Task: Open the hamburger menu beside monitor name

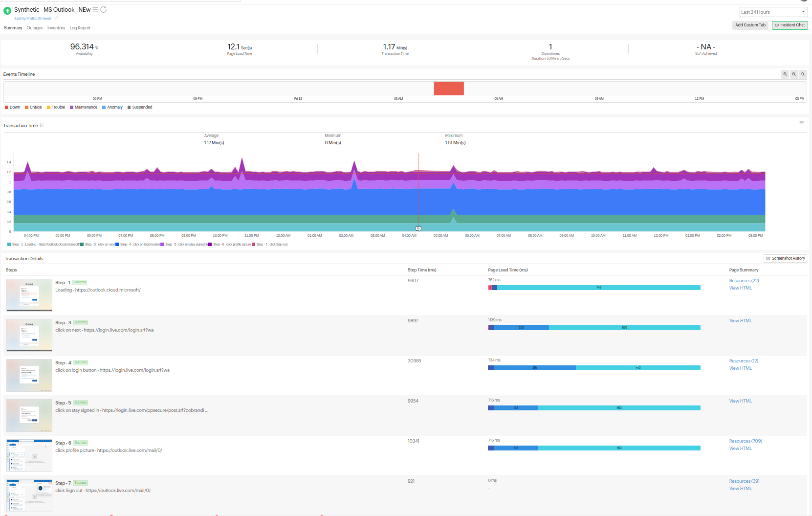Action: (95, 10)
